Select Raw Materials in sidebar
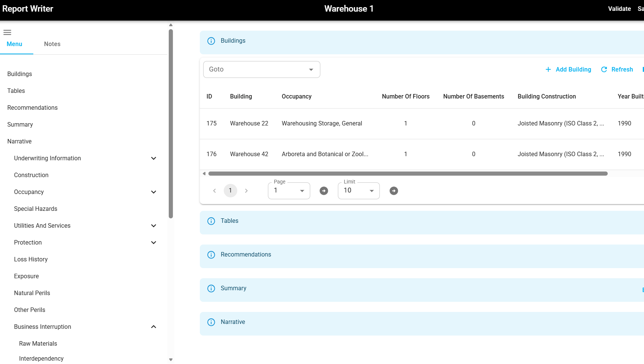The image size is (644, 364). (x=38, y=344)
